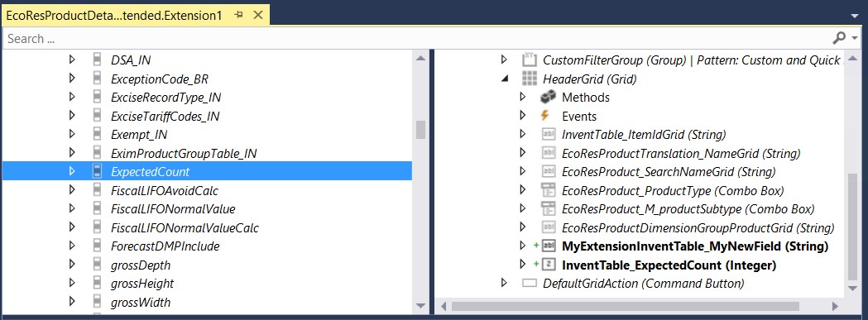Click the left pane vertical scrollbar thumb
Screen dimensions: 868x320
coord(420,130)
